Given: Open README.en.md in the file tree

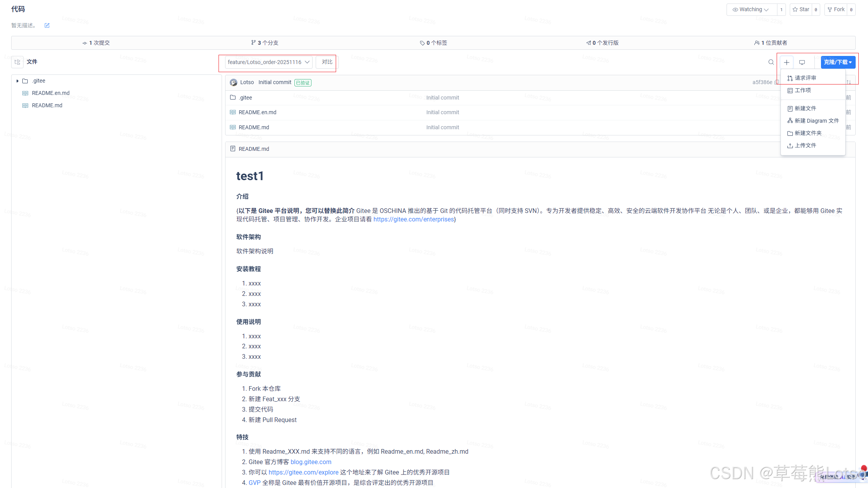Looking at the screenshot, I should (50, 93).
